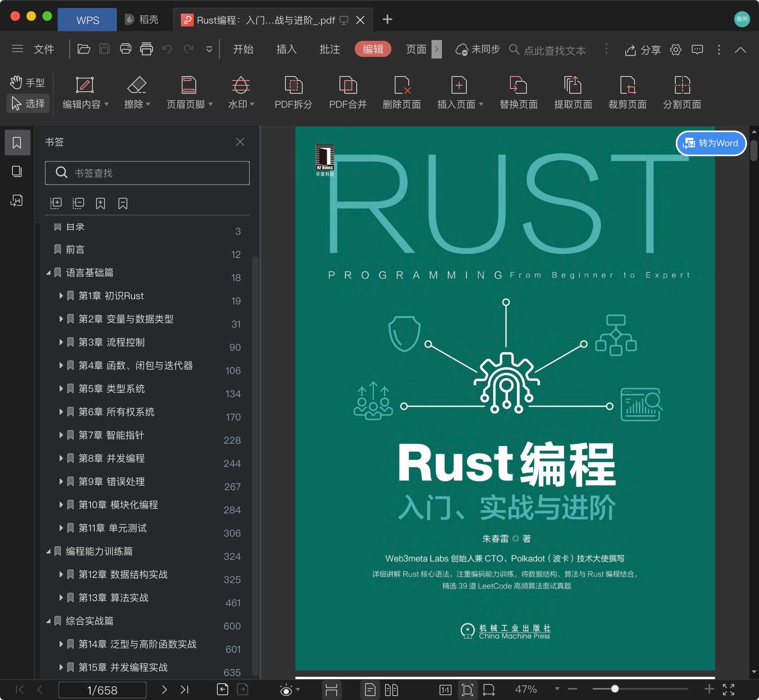
Task: Open the 替换页面 replace page tool
Action: point(518,93)
